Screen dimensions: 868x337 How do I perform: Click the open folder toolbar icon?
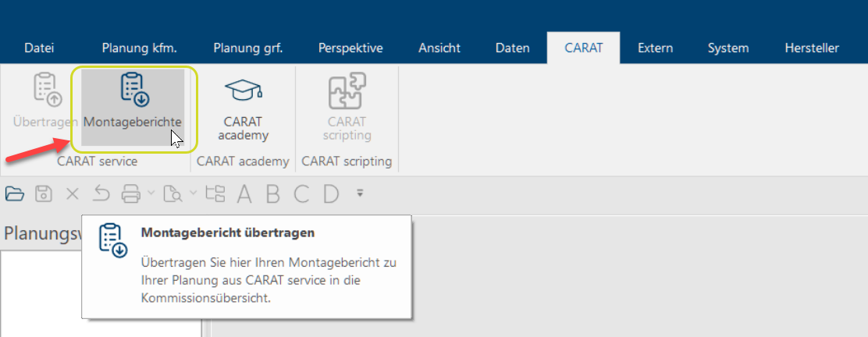point(15,193)
